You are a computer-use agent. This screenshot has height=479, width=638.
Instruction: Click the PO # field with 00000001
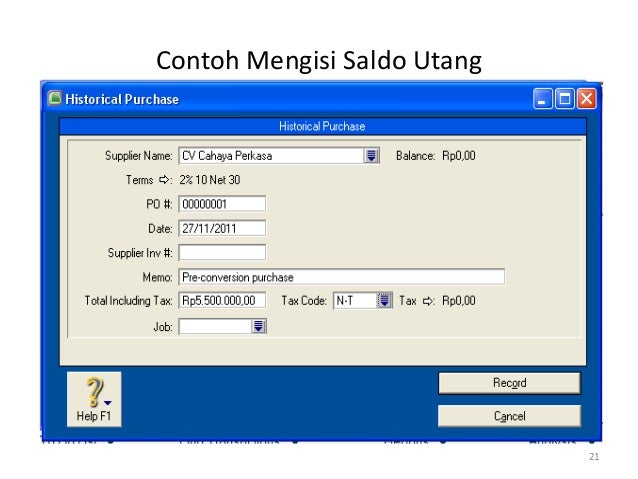point(222,203)
